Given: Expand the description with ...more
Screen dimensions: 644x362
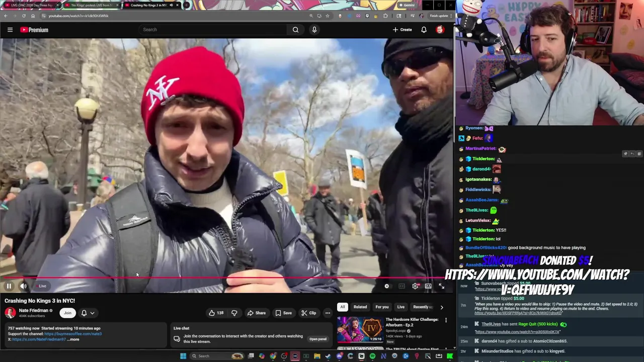Looking at the screenshot, I should 73,339.
